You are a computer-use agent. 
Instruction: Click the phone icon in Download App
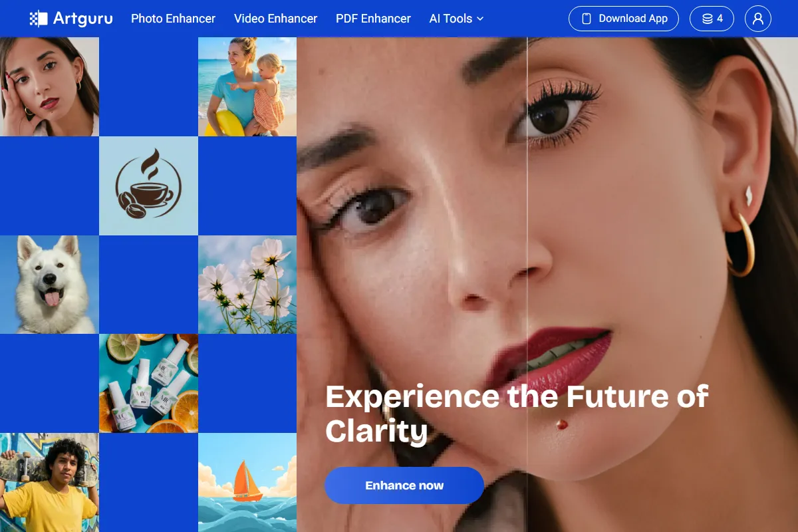[587, 19]
